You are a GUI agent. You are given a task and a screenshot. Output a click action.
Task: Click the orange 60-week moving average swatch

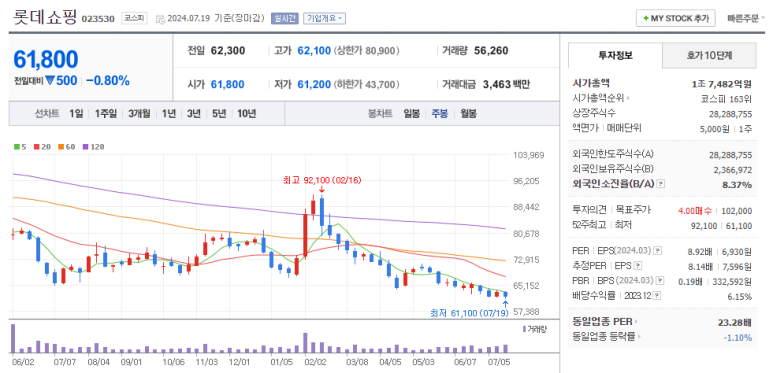(x=61, y=147)
